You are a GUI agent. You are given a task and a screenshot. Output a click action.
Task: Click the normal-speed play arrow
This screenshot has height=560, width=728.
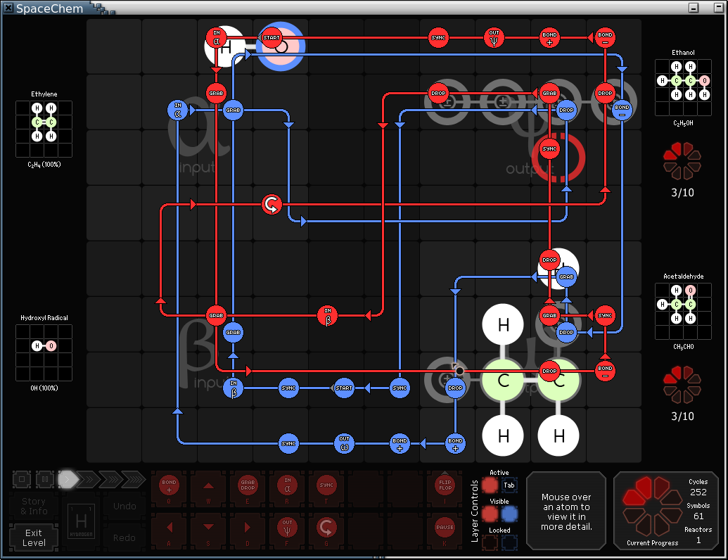(x=68, y=479)
